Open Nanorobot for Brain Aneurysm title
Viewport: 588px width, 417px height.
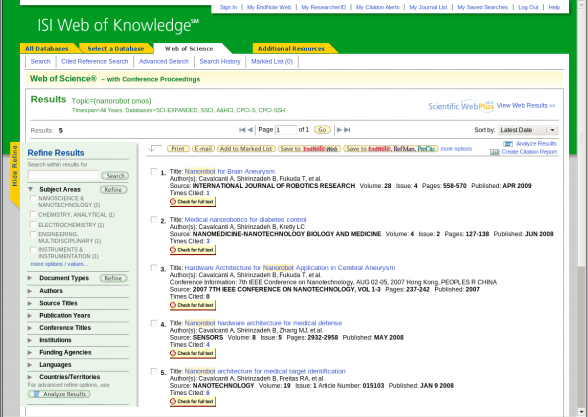tap(230, 171)
